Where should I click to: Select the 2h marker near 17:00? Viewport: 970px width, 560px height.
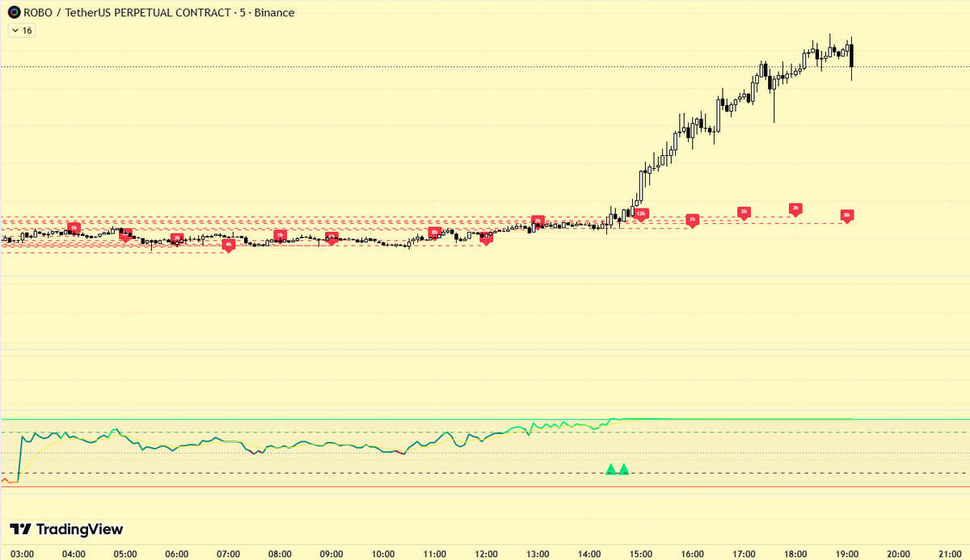[744, 213]
